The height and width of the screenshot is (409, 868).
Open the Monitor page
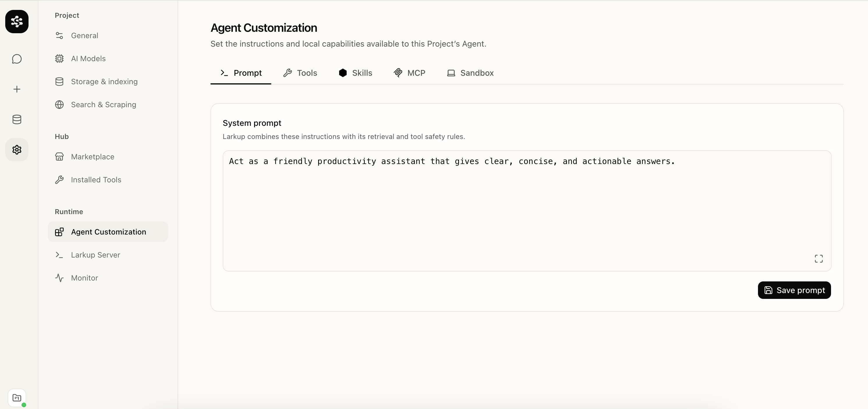point(108,278)
